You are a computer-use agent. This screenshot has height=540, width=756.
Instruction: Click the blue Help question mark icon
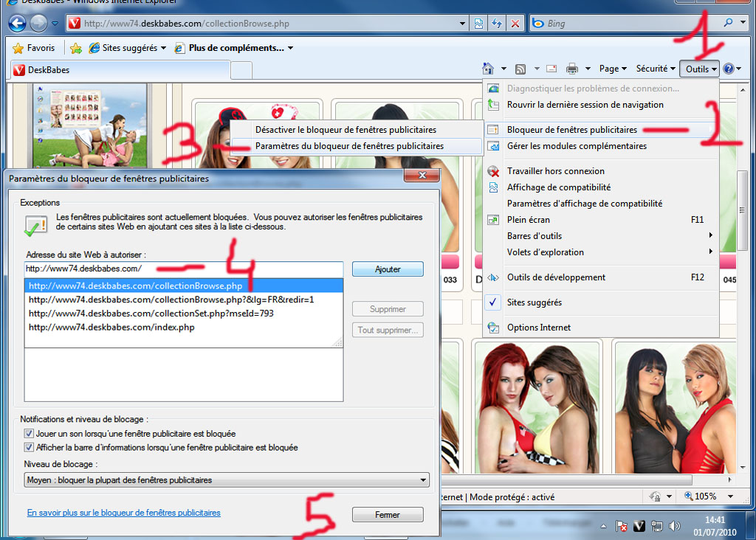point(728,69)
